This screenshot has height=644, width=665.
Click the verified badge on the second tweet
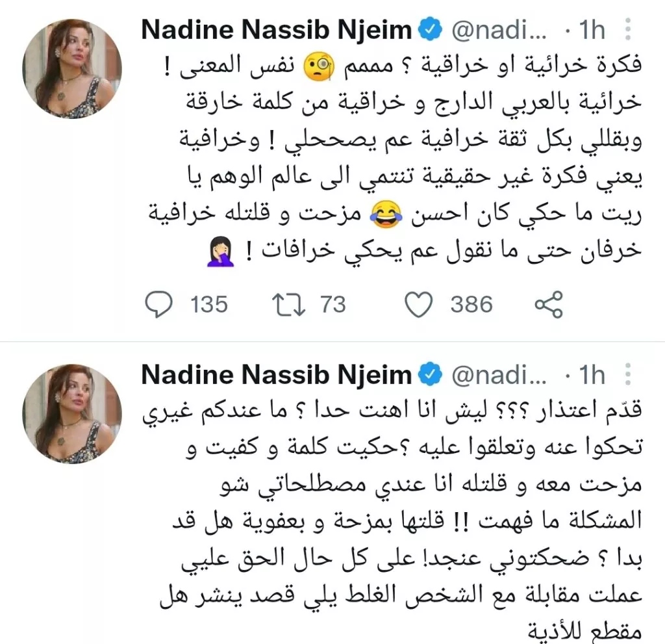pos(429,374)
